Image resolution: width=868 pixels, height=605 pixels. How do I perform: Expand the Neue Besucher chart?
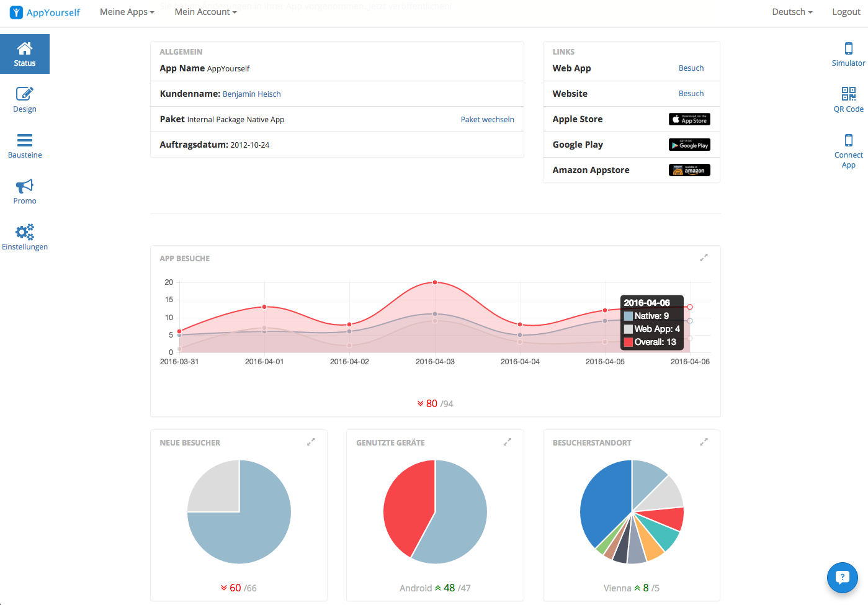[311, 442]
